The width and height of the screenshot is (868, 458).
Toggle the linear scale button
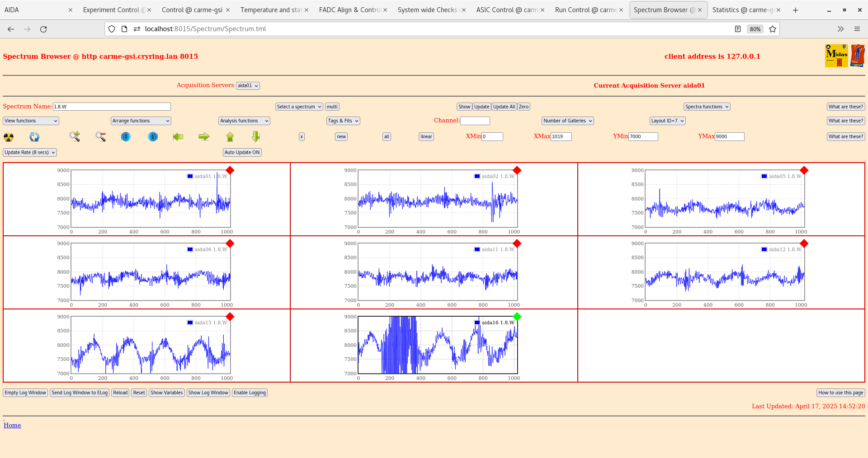coord(426,136)
